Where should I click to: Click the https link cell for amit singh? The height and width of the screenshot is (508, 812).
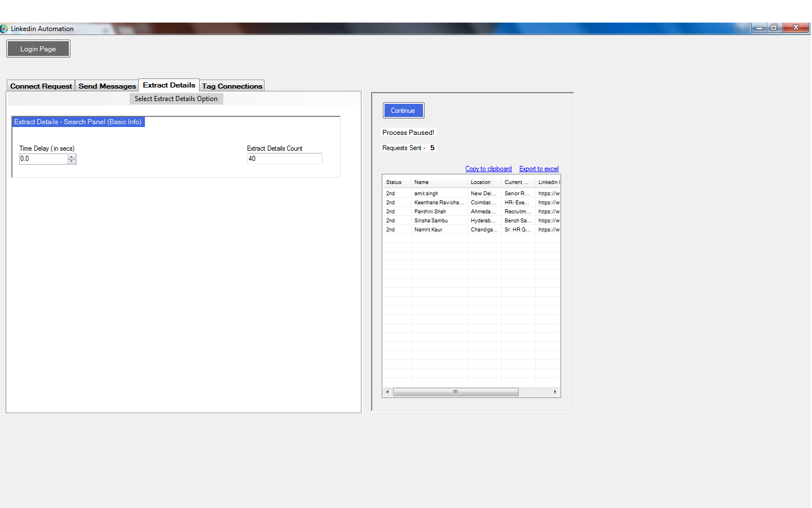(548, 194)
